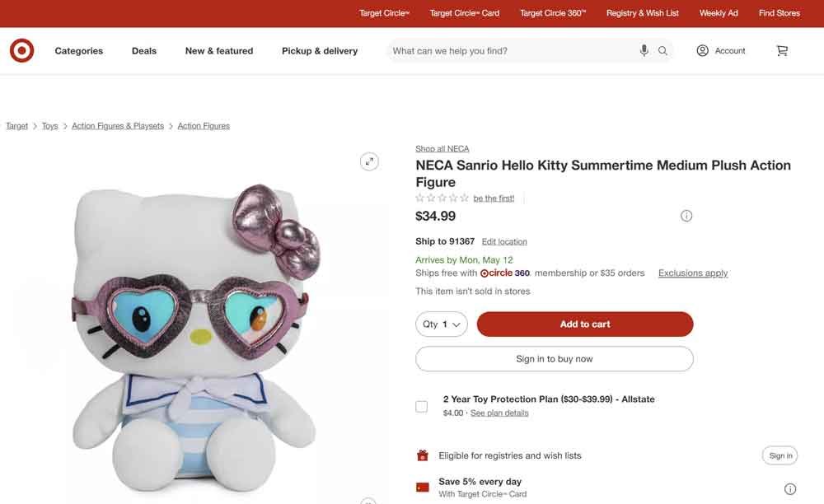Click inside the search input field
Screen dimensions: 824x504
point(511,50)
